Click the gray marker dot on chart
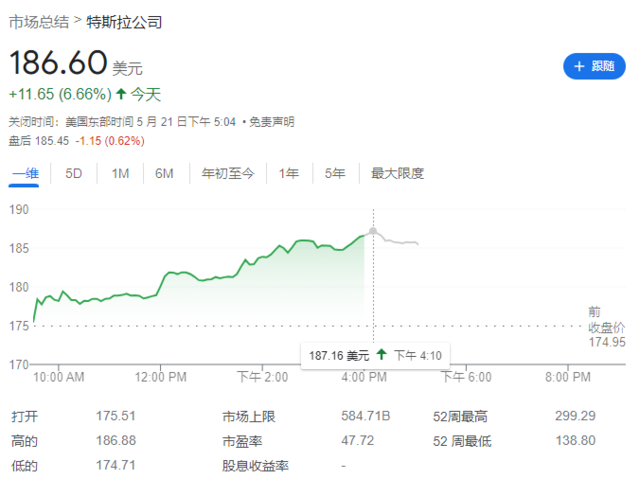 click(373, 231)
